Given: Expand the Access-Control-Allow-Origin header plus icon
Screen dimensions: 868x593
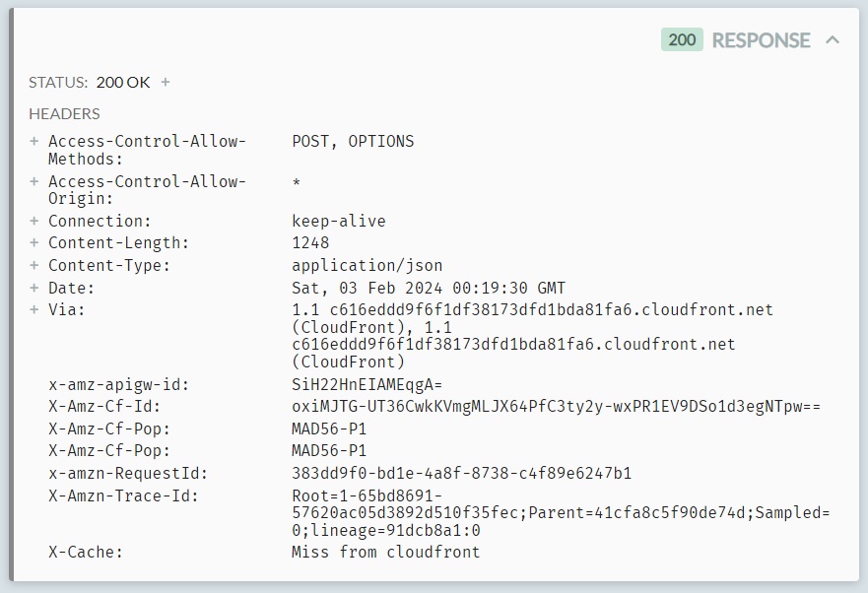Looking at the screenshot, I should point(34,181).
